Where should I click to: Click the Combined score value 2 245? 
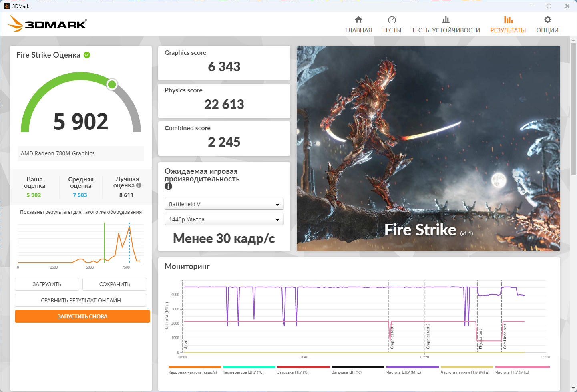pos(224,142)
